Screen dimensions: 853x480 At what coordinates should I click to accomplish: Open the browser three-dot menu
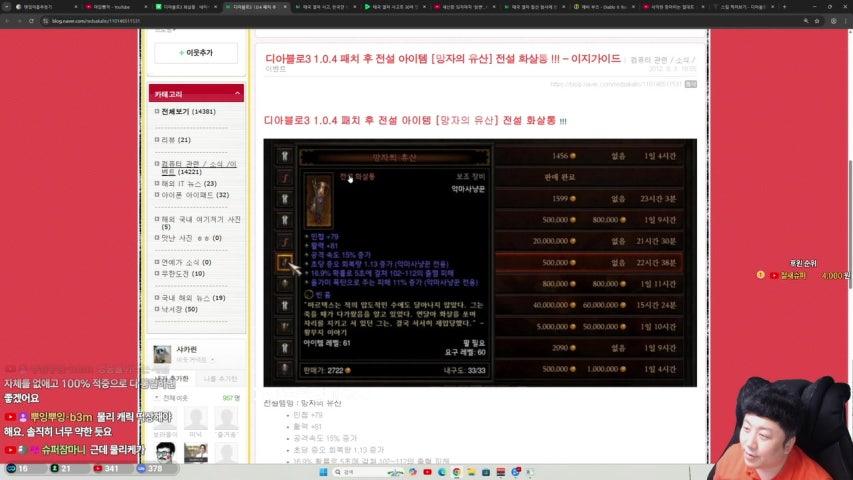pos(846,21)
